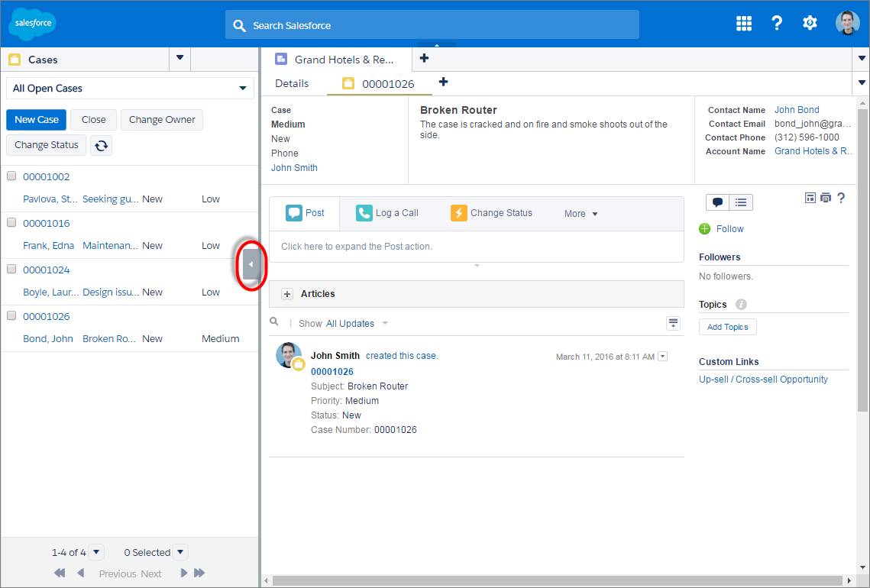Add a new primary tab plus icon
This screenshot has height=588, width=870.
(424, 58)
